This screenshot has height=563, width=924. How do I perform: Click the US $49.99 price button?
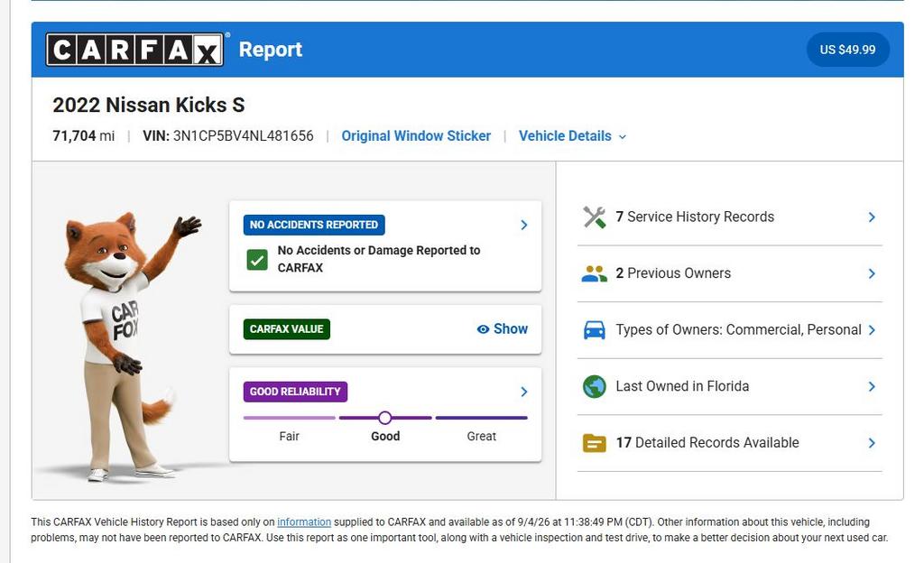tap(847, 50)
